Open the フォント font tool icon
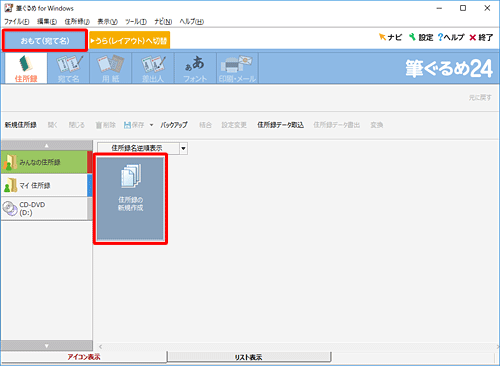 195,68
